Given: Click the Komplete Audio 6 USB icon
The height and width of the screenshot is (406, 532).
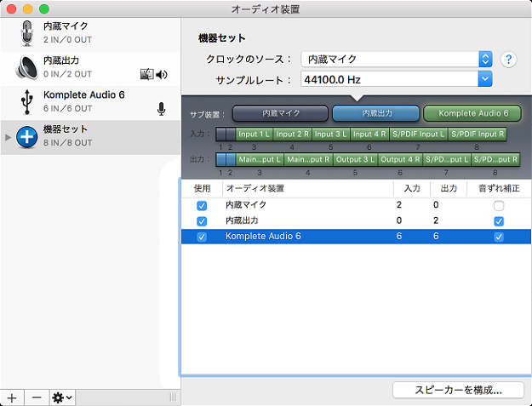Looking at the screenshot, I should (26, 102).
